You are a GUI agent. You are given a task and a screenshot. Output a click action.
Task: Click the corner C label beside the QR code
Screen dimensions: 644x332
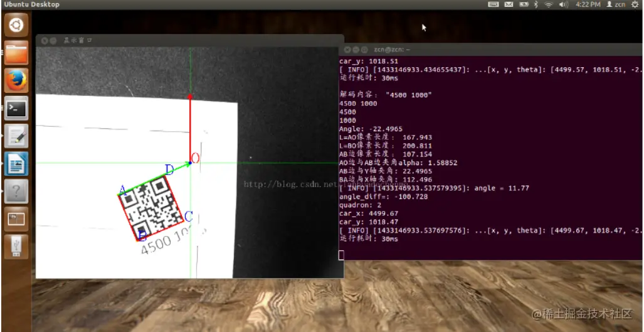189,217
